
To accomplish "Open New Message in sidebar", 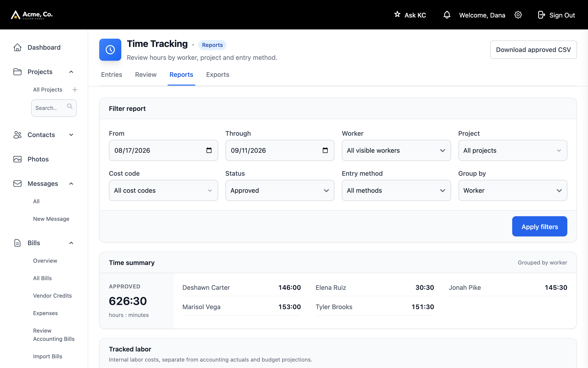I will pyautogui.click(x=51, y=219).
